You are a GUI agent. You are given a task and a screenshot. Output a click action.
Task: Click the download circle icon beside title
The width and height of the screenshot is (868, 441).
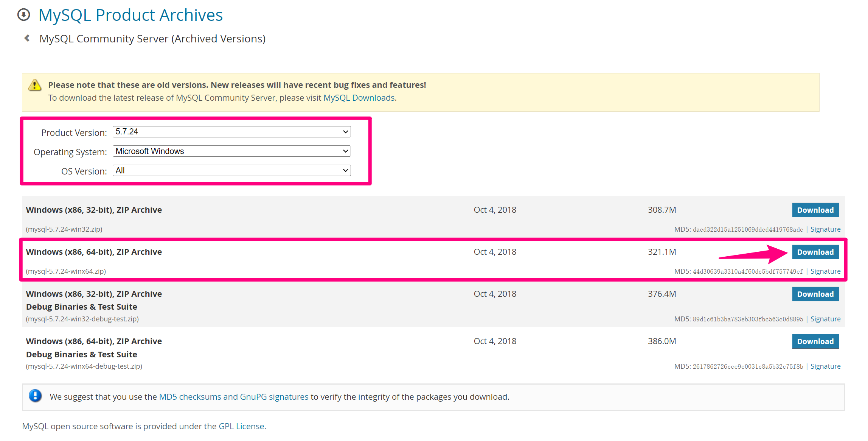pos(23,15)
